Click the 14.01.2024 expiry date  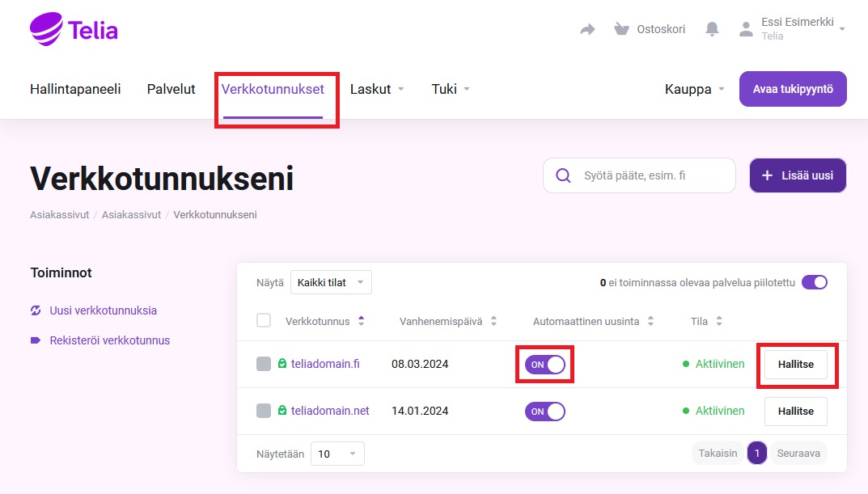pyautogui.click(x=420, y=411)
